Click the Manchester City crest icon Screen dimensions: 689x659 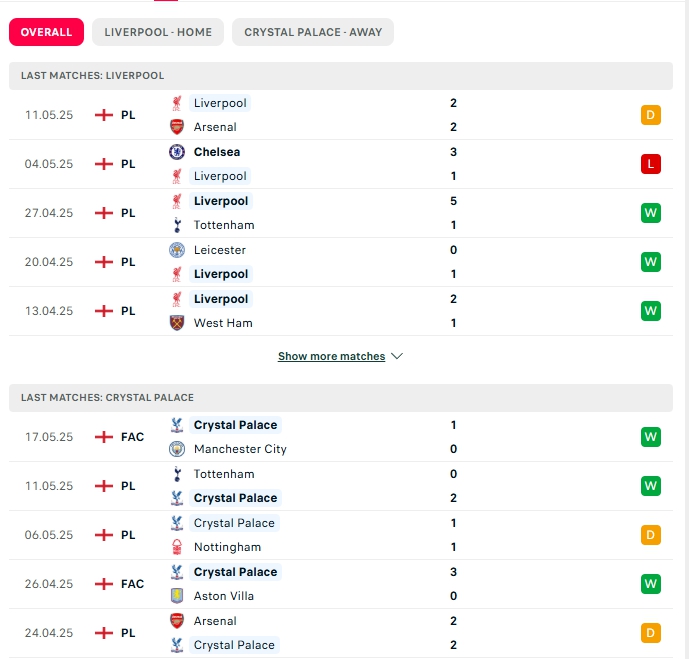coord(177,449)
